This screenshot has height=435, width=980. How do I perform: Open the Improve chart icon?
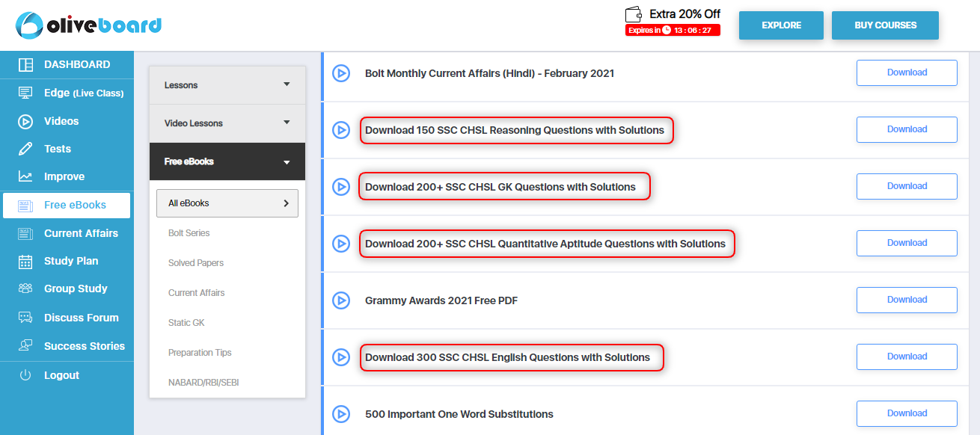pyautogui.click(x=25, y=176)
